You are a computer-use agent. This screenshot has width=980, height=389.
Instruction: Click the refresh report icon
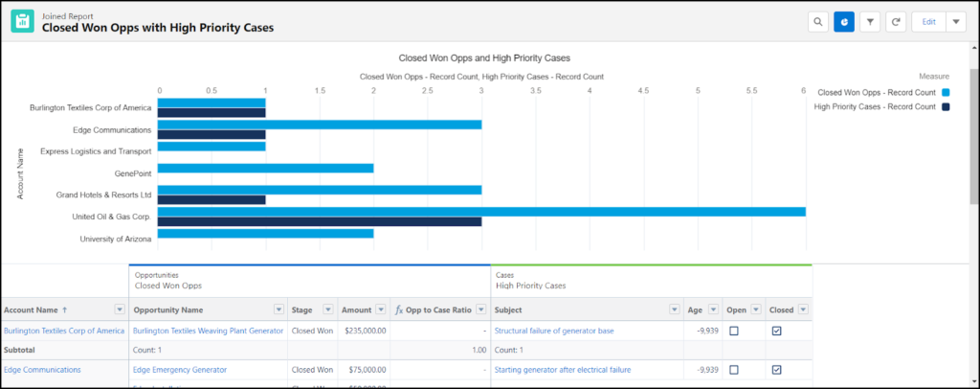click(x=896, y=21)
